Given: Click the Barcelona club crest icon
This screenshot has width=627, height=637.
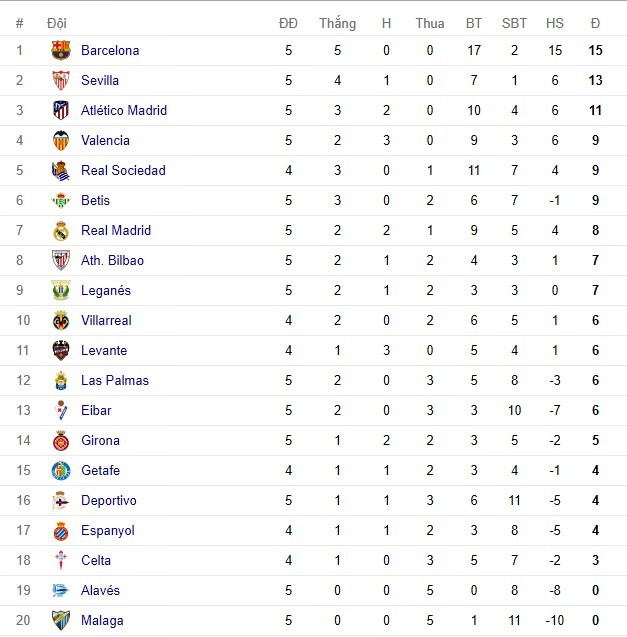Looking at the screenshot, I should click(61, 51).
